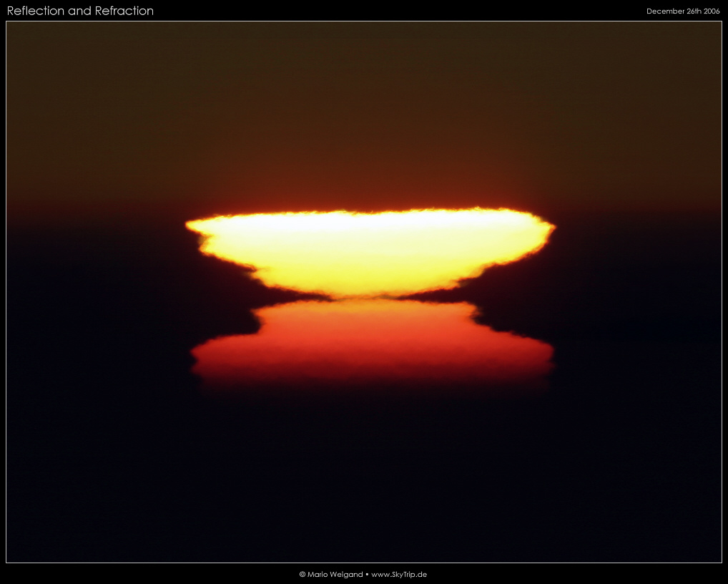Screen dimensions: 728x584
Task: Click the word 'Refraction' in the title
Action: pyautogui.click(x=124, y=11)
